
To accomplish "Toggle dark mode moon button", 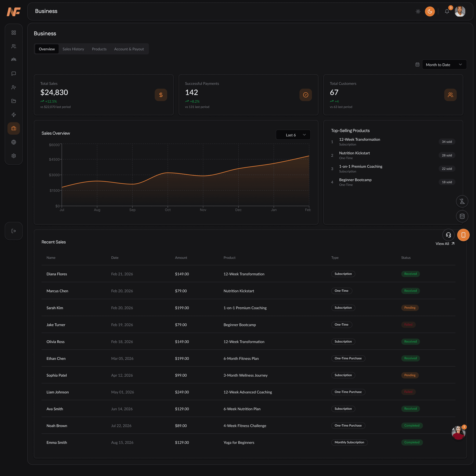I will coord(430,11).
